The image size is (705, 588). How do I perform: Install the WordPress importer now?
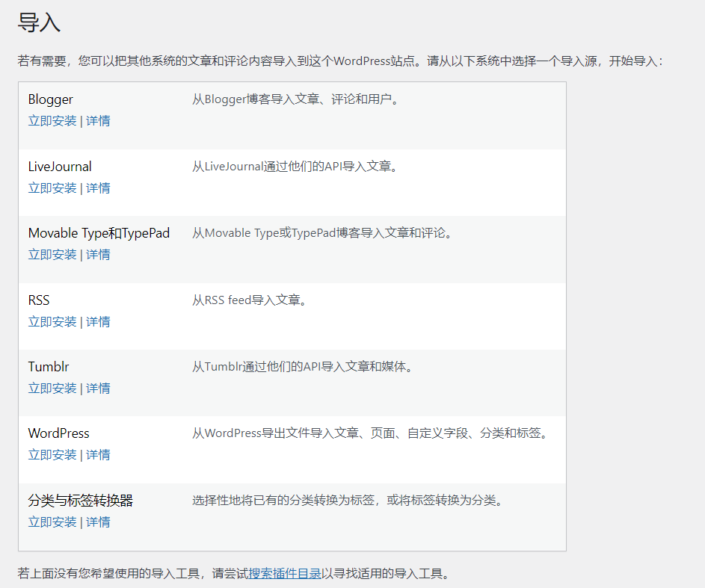(x=52, y=455)
